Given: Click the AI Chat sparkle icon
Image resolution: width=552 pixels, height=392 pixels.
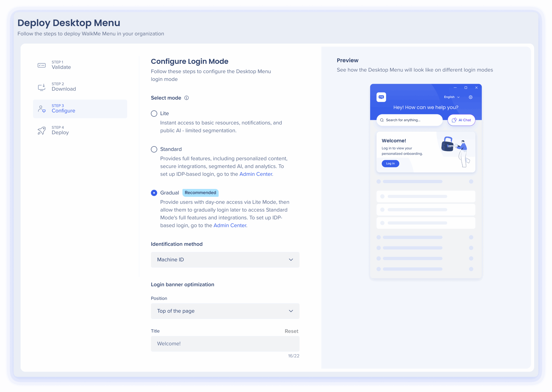Looking at the screenshot, I should coord(454,120).
